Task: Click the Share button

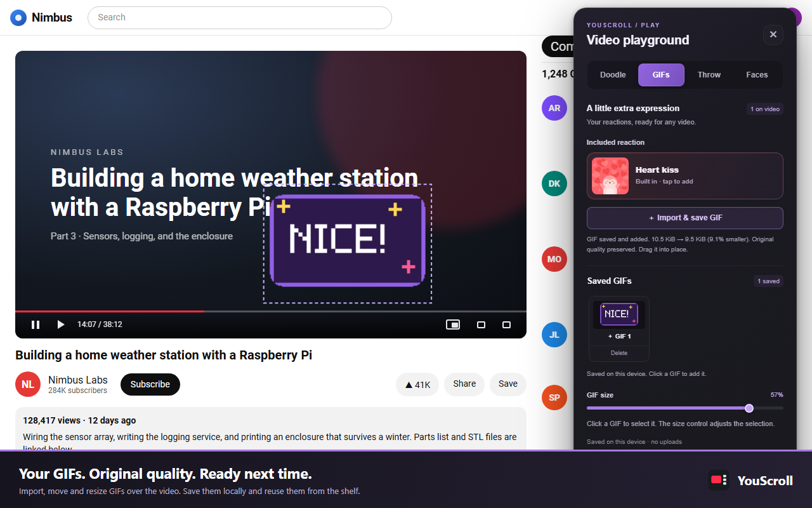Action: click(464, 384)
